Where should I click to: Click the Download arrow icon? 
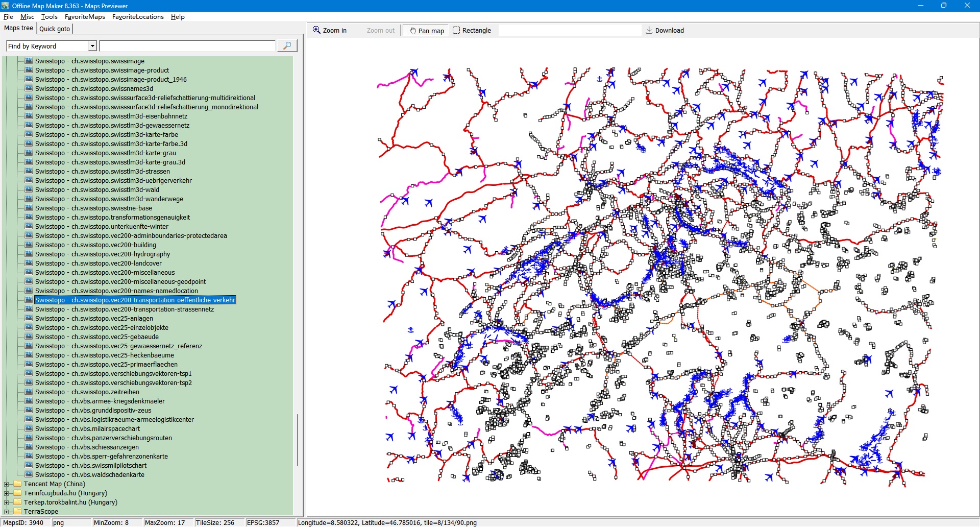pos(649,30)
